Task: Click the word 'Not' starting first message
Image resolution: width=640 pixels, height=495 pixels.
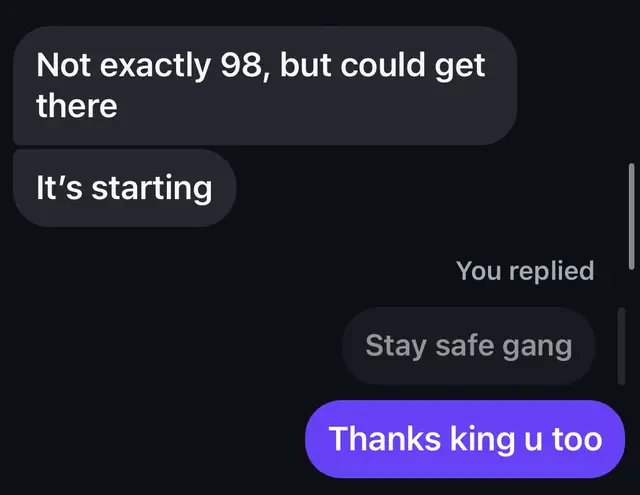Action: tap(63, 65)
